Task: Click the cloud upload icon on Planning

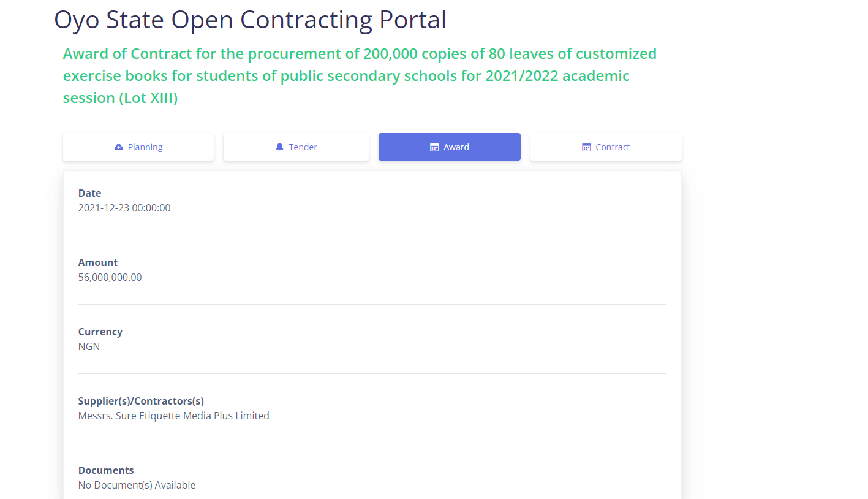Action: coord(119,147)
